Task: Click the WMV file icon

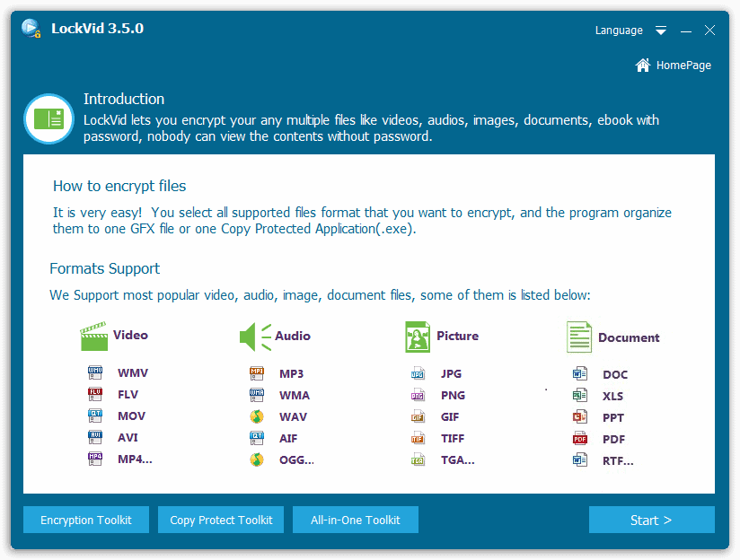Action: (95, 372)
